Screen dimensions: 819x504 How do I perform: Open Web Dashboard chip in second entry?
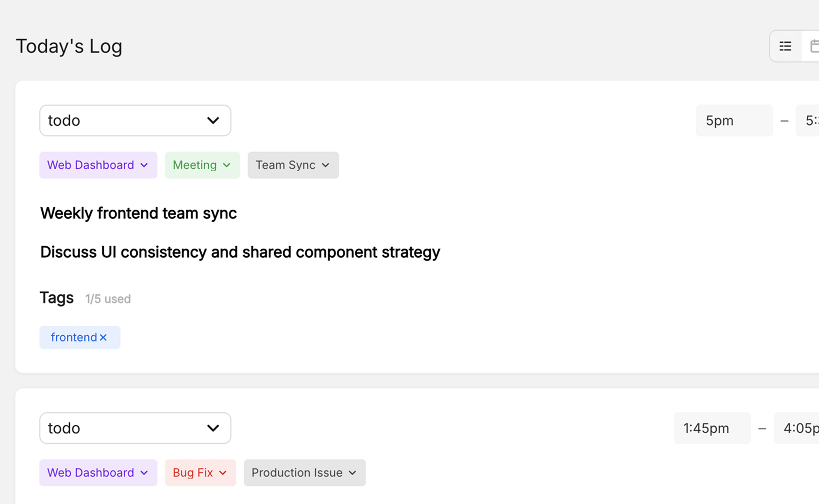[98, 473]
